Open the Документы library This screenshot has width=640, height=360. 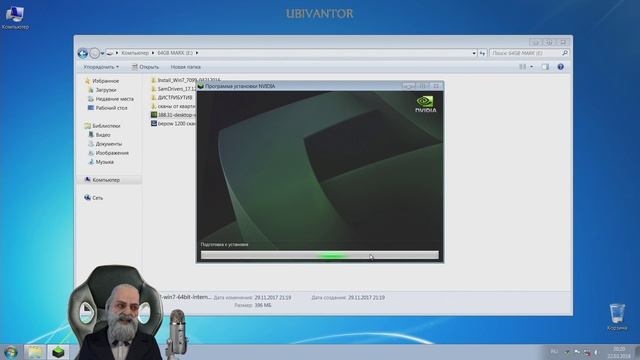click(109, 144)
